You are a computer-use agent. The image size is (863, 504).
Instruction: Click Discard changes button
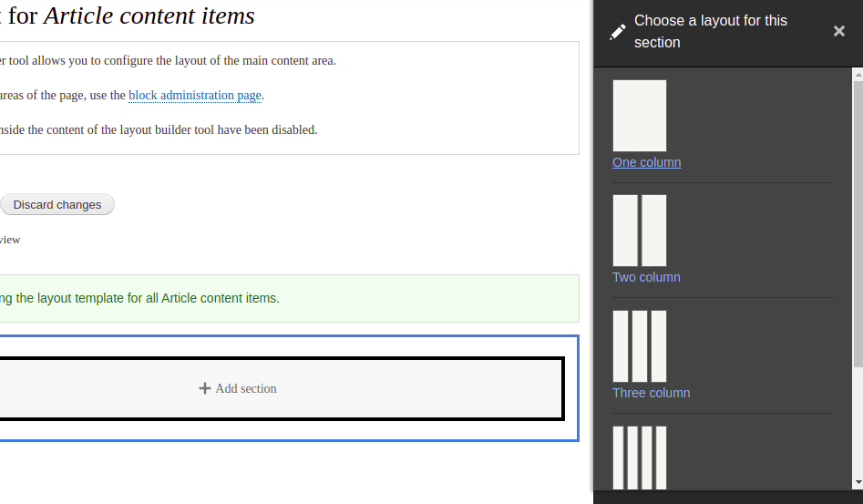click(57, 205)
